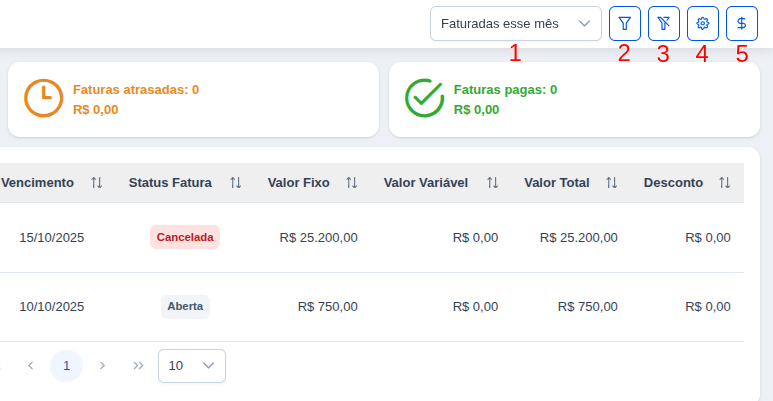Image resolution: width=773 pixels, height=401 pixels.
Task: Sort by Desconto column arrows
Action: click(x=725, y=183)
